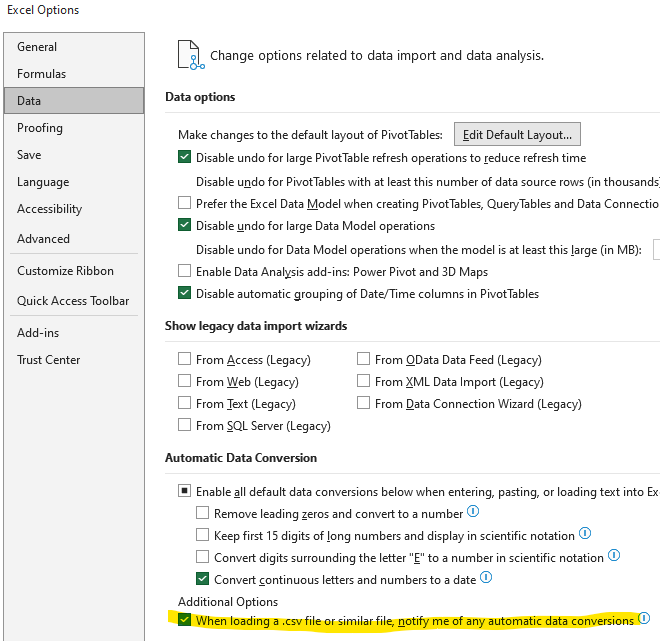Click the Data options heading
Viewport: 660px width, 641px height.
tap(200, 97)
